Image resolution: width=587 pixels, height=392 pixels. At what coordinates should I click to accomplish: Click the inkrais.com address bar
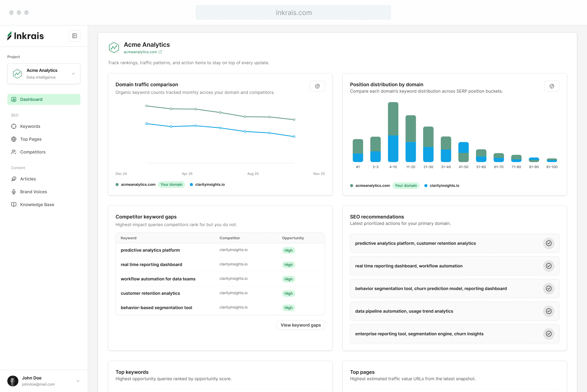coord(293,13)
